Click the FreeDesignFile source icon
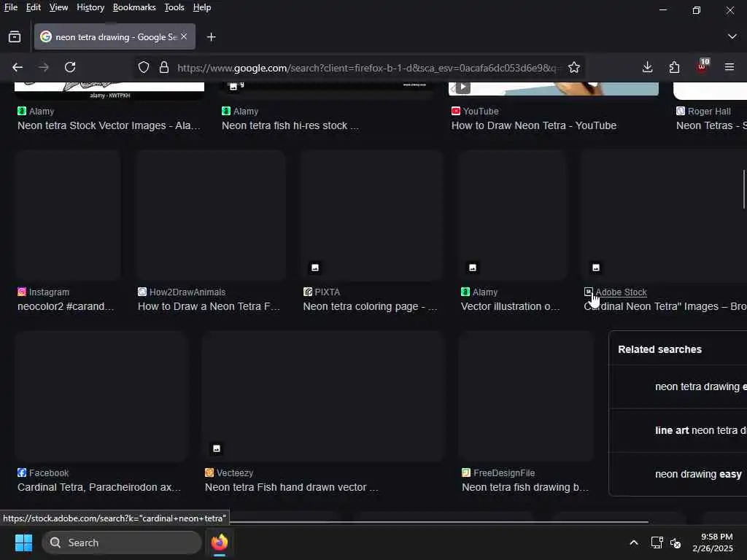 coord(466,472)
